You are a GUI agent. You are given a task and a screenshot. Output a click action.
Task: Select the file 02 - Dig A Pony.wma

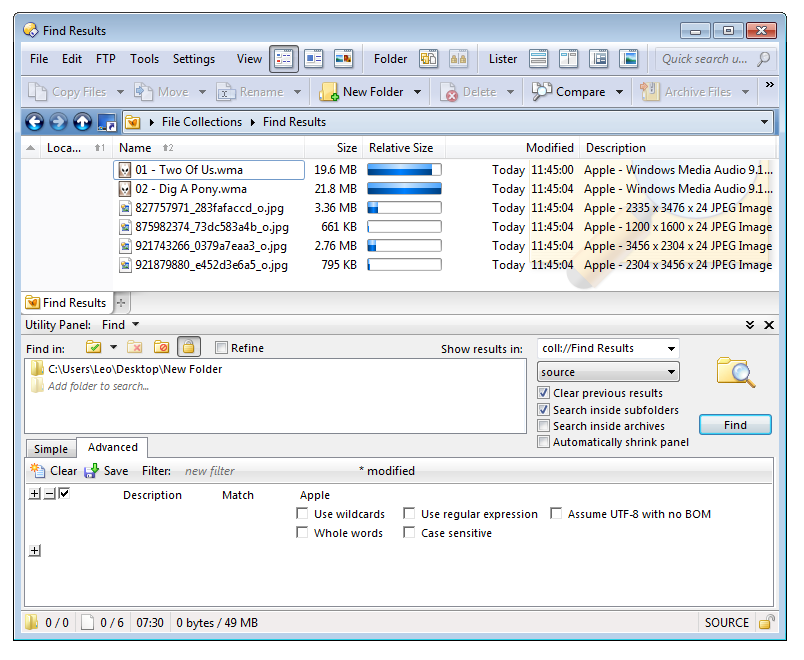tap(190, 189)
